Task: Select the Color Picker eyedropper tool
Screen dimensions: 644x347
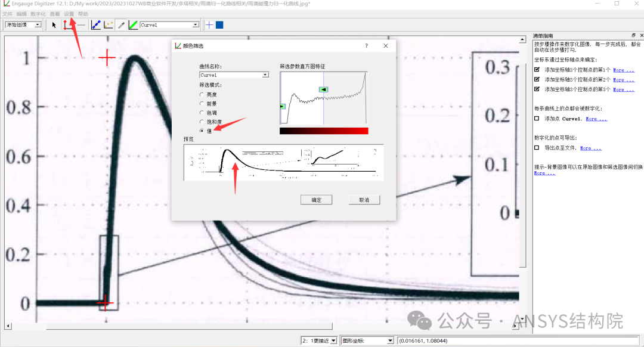Action: (x=122, y=25)
